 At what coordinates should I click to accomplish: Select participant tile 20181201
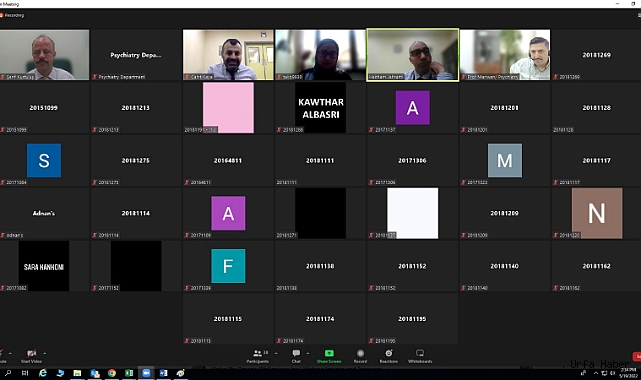(504, 107)
